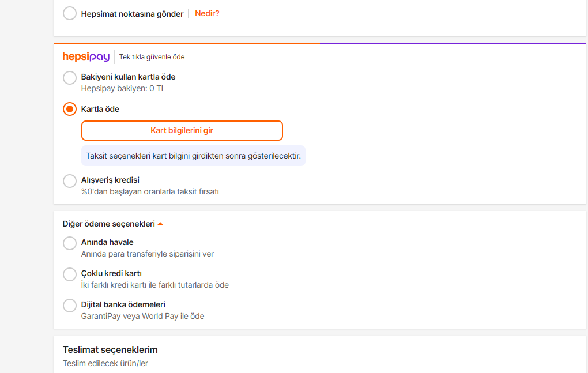
Task: Open the Nedir? link
Action: coord(207,13)
